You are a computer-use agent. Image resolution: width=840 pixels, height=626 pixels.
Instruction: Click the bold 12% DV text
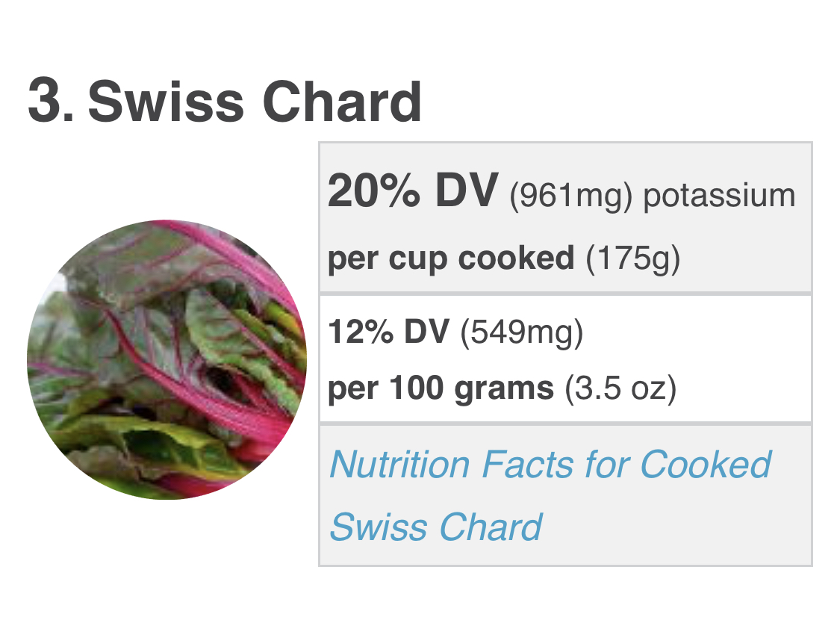388,332
